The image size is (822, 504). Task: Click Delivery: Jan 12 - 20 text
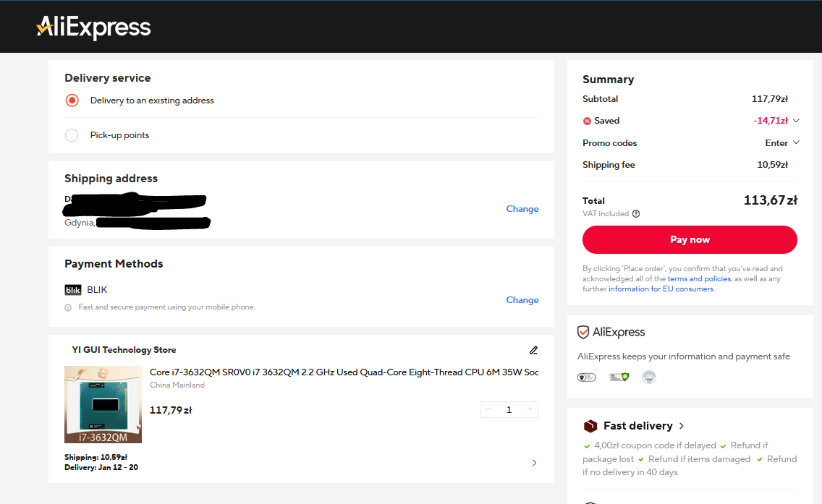101,467
